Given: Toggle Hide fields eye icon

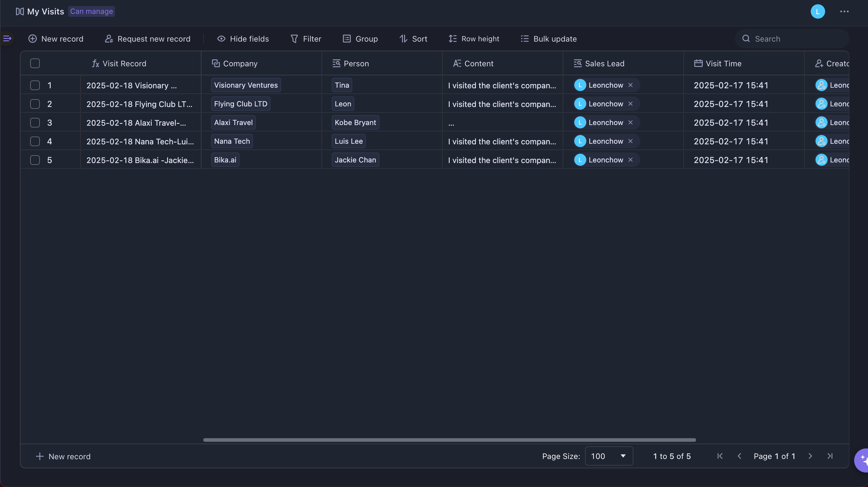Looking at the screenshot, I should [x=221, y=39].
